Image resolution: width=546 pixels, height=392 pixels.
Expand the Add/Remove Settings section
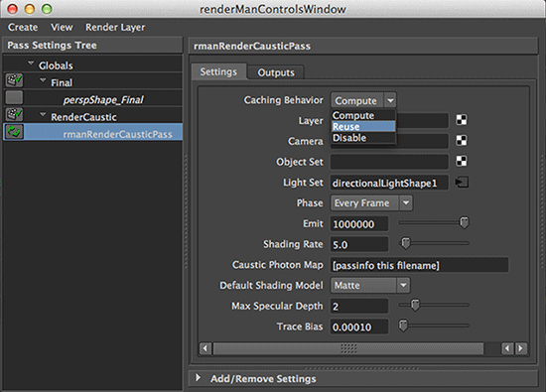click(x=198, y=378)
